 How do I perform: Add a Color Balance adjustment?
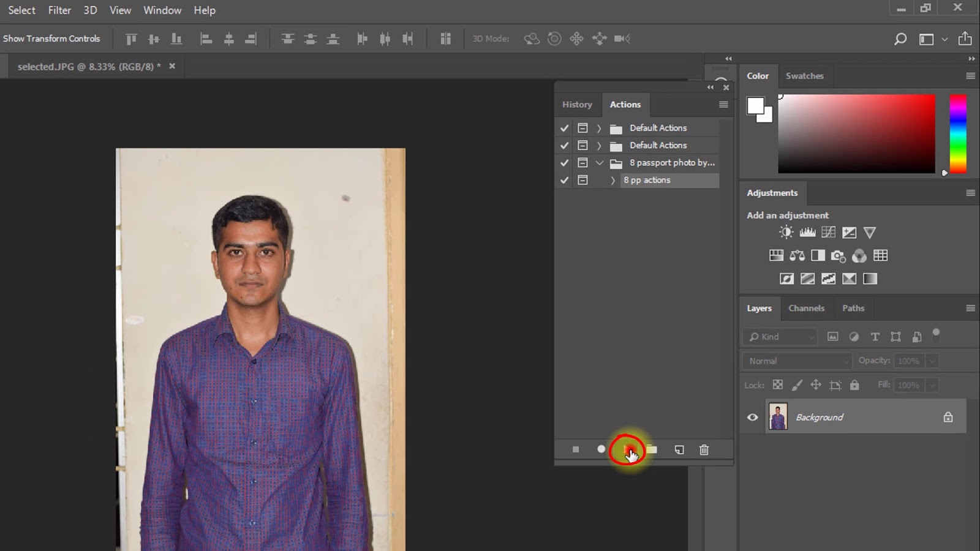pos(797,255)
